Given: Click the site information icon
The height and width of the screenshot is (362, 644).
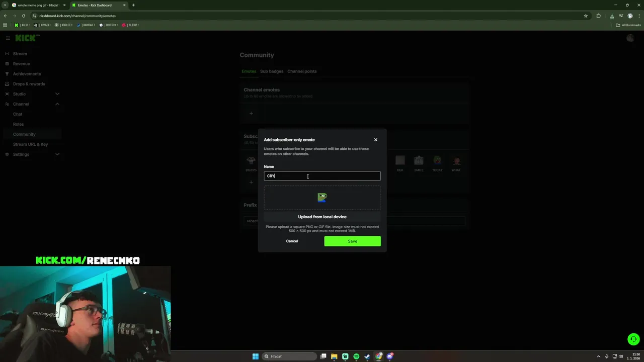Looking at the screenshot, I should click(34, 16).
